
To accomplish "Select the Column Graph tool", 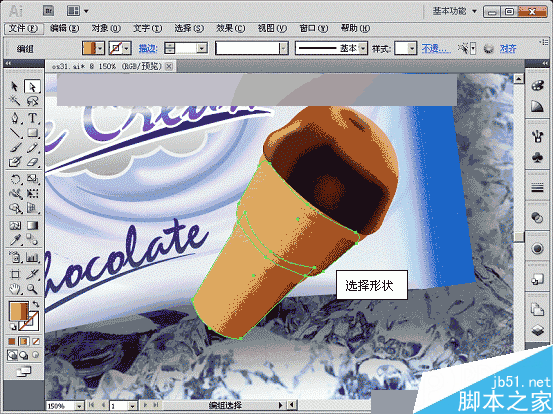I will pos(32,257).
